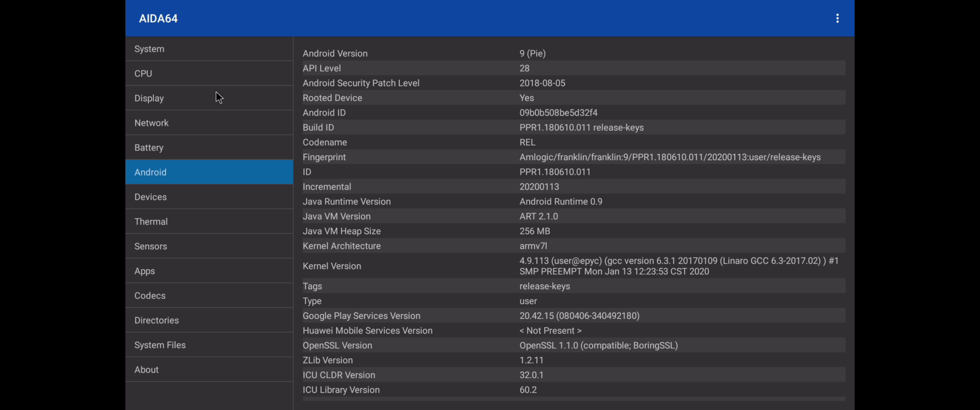This screenshot has height=410, width=980.
Task: Go to Display information
Action: (209, 98)
